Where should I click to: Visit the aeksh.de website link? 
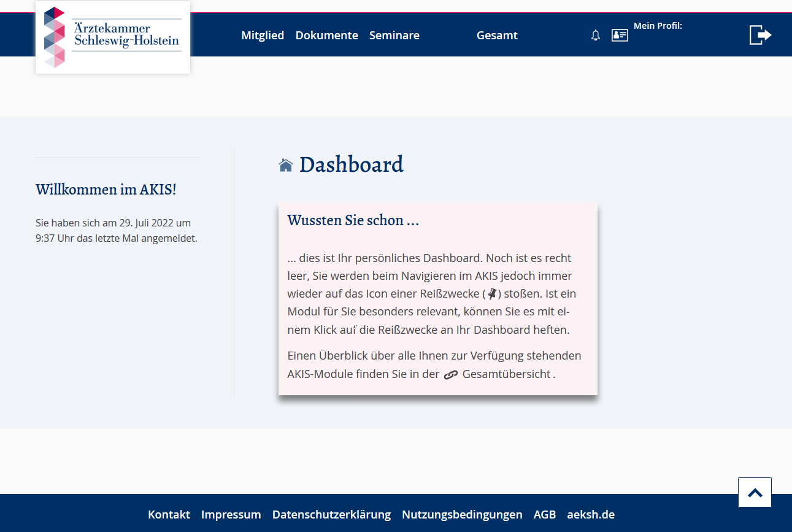coord(591,514)
